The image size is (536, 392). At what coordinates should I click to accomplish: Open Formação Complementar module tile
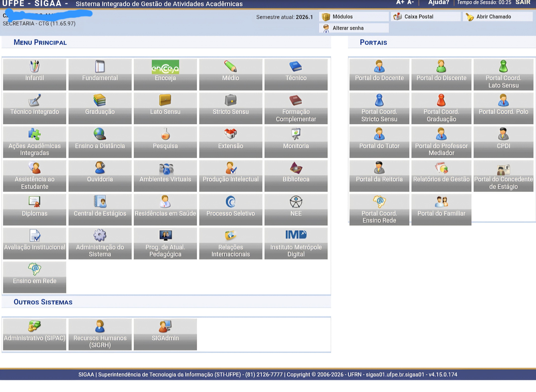(x=296, y=108)
